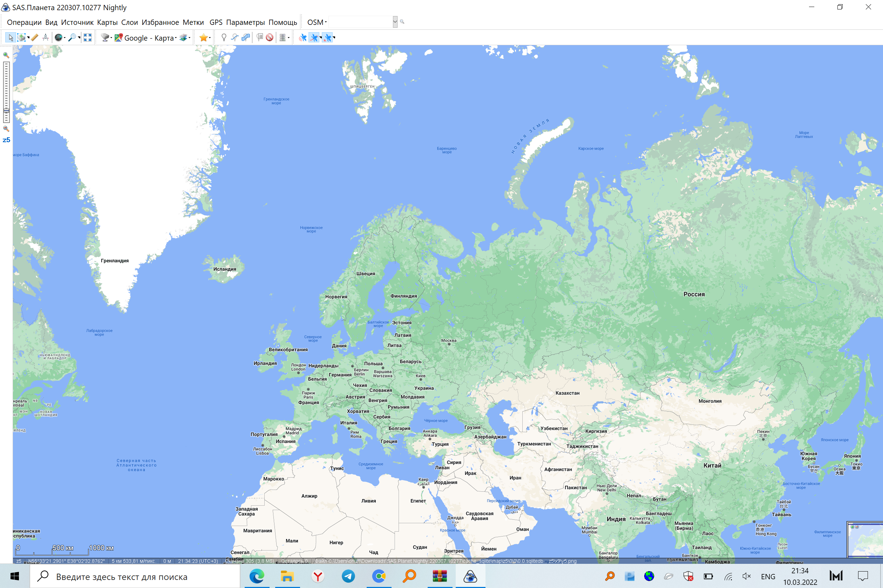Image resolution: width=883 pixels, height=588 pixels.
Task: Add a new polygon mark
Action: (246, 37)
